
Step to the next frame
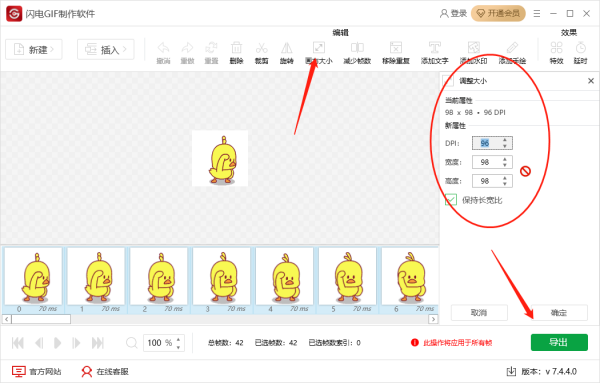(76, 343)
